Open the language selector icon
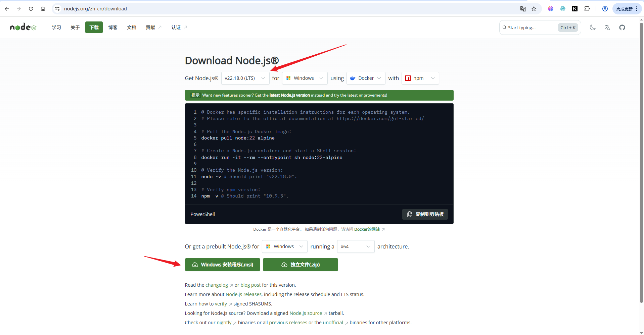Viewport: 644px width, 335px height. point(607,27)
